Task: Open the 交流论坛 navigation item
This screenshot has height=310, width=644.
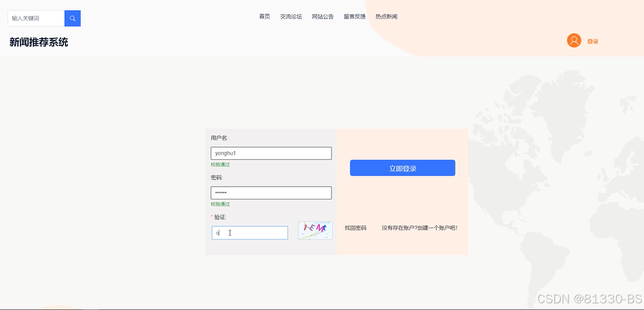Action: pyautogui.click(x=291, y=17)
